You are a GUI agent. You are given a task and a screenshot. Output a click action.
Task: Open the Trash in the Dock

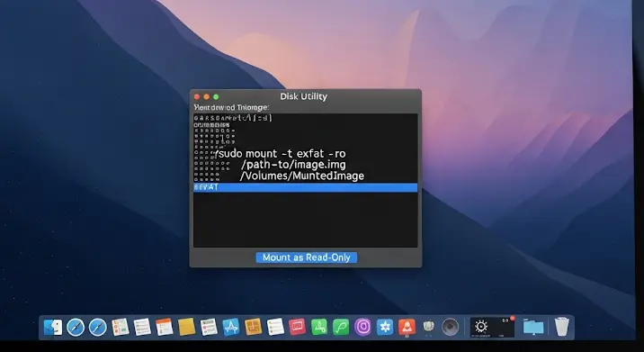tap(561, 327)
